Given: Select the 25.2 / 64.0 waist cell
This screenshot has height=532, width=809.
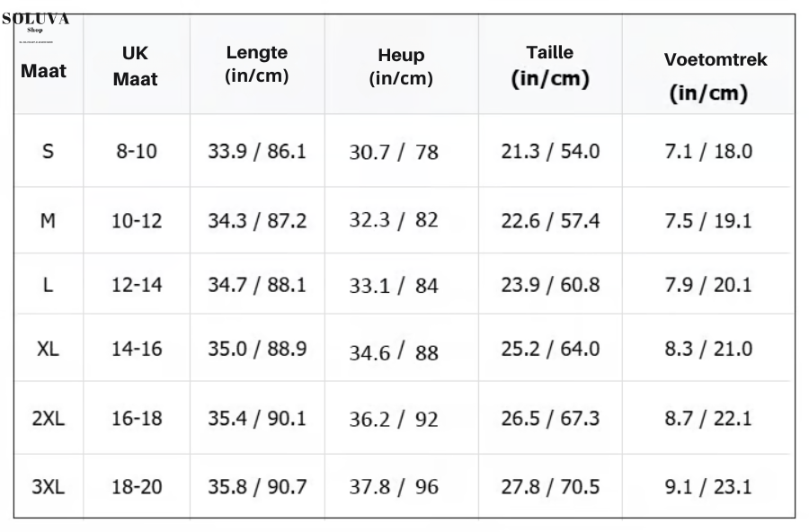Looking at the screenshot, I should point(549,350).
